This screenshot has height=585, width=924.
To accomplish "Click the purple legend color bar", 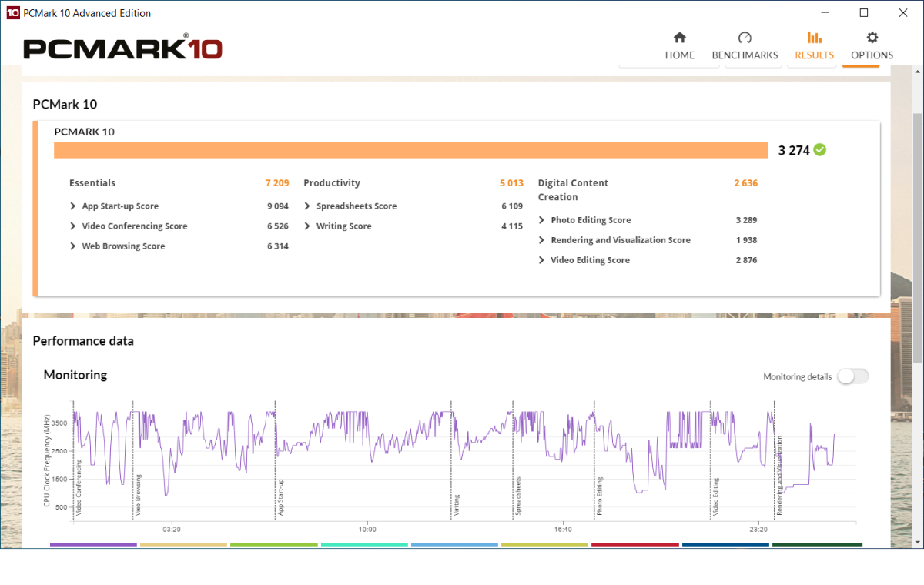I will point(93,545).
